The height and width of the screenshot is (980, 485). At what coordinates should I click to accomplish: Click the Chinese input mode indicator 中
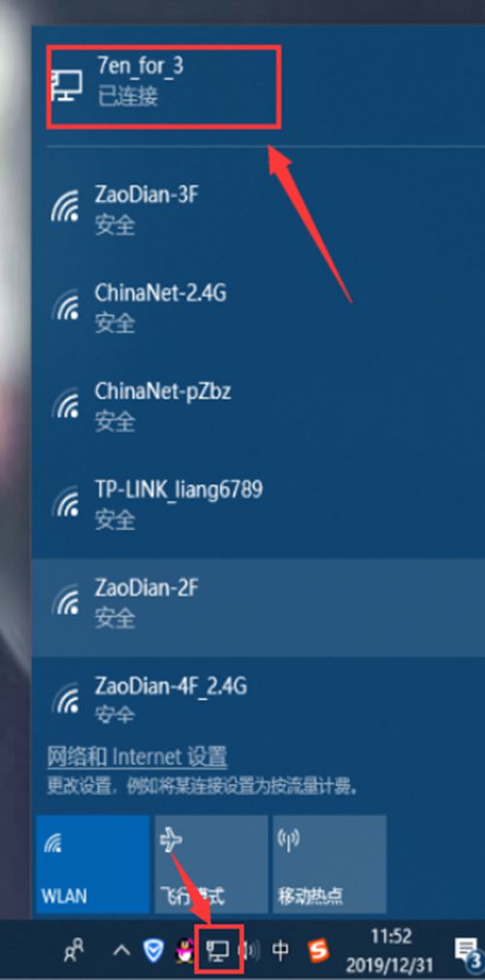(280, 951)
